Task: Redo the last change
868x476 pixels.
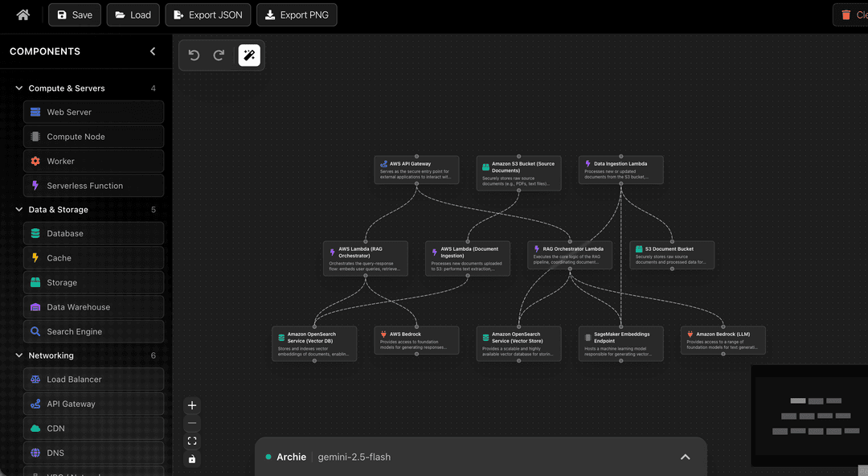Action: point(218,55)
